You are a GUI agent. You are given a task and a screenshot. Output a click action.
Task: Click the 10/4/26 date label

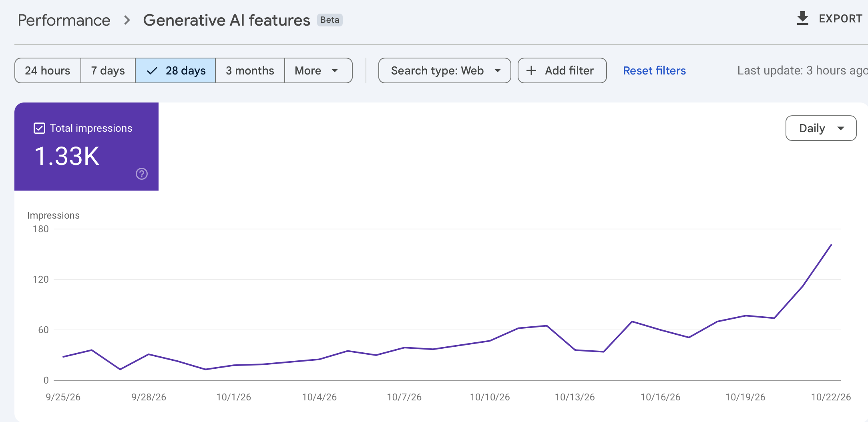(x=319, y=397)
